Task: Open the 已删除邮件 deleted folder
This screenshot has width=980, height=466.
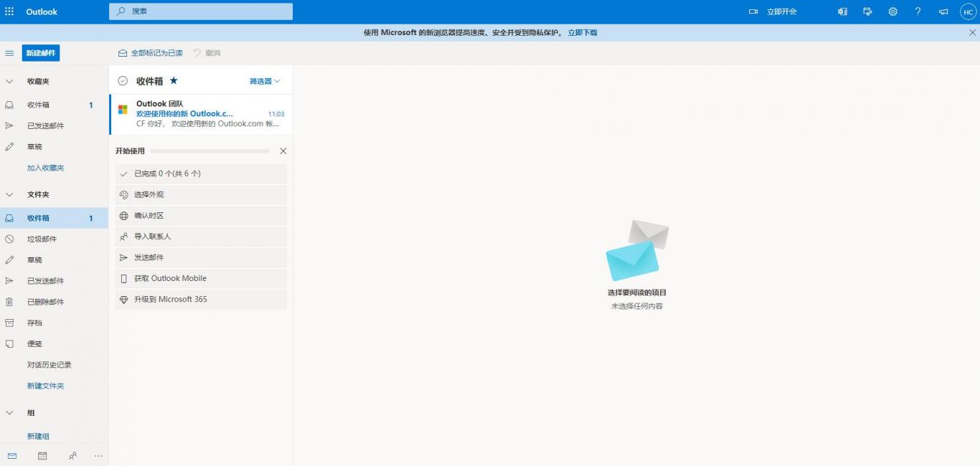Action: tap(54, 302)
